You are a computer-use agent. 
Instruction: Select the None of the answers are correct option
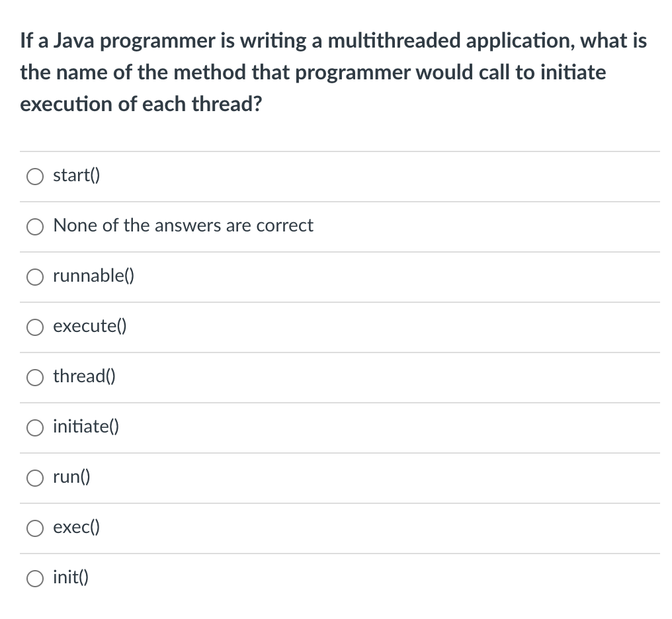(x=35, y=227)
